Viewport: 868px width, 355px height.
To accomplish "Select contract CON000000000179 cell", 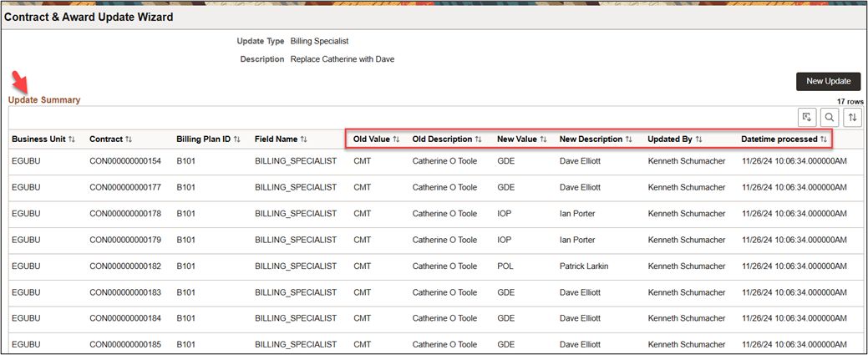I will click(125, 240).
